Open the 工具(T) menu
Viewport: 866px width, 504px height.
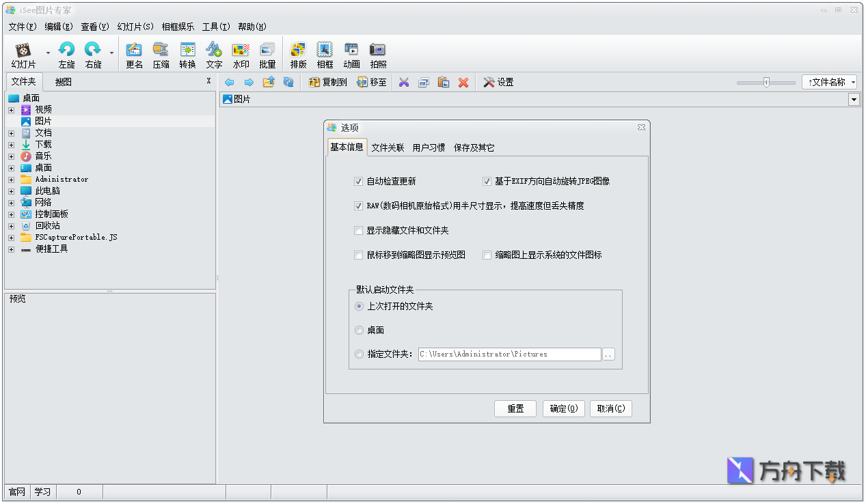click(216, 27)
